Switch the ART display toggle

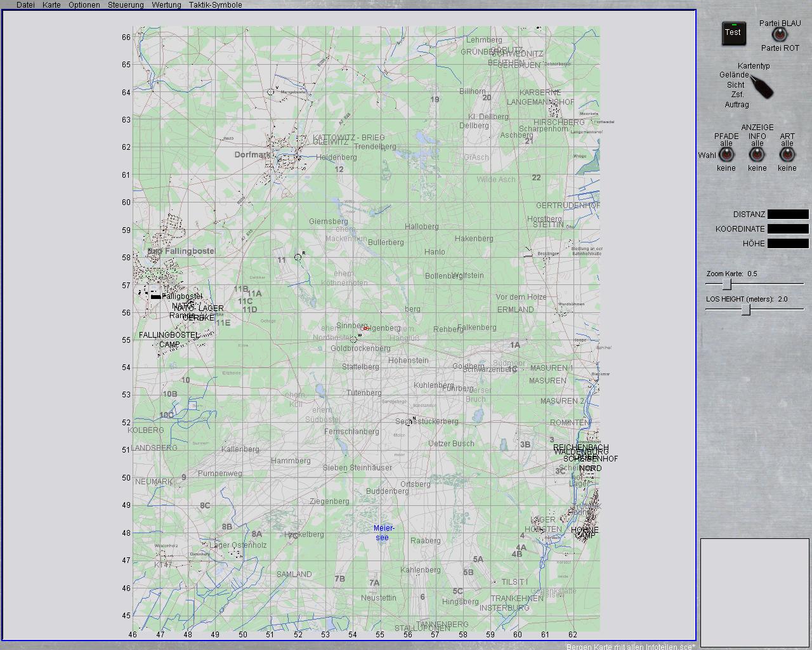[787, 155]
